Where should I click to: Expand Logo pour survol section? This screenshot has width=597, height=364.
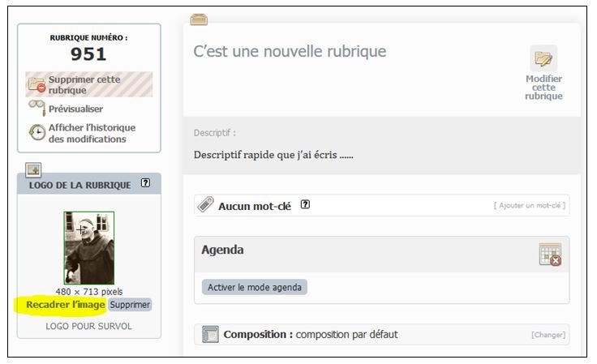(88, 327)
